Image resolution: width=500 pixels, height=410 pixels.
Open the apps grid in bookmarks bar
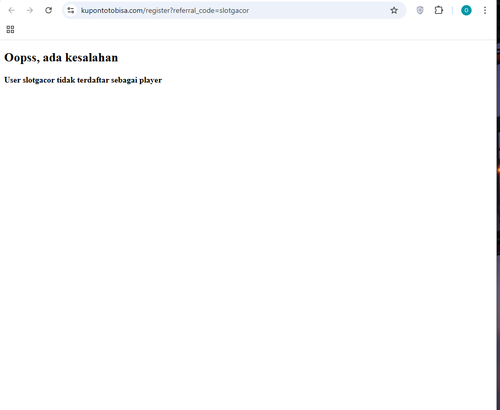(10, 29)
